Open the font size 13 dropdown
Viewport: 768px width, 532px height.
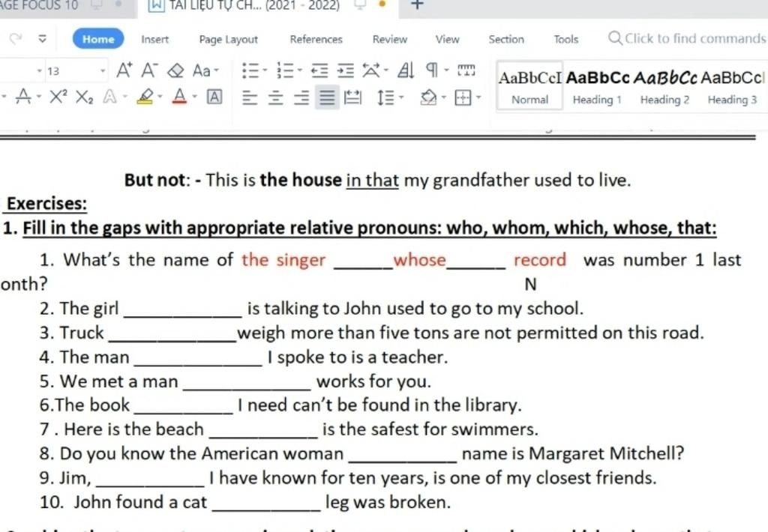coord(102,71)
